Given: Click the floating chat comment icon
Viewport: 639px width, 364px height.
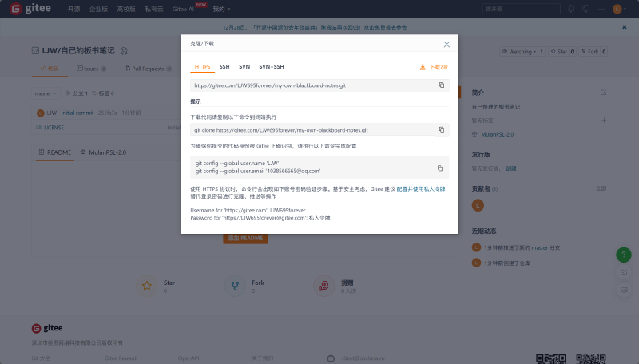Looking at the screenshot, I should pyautogui.click(x=624, y=290).
